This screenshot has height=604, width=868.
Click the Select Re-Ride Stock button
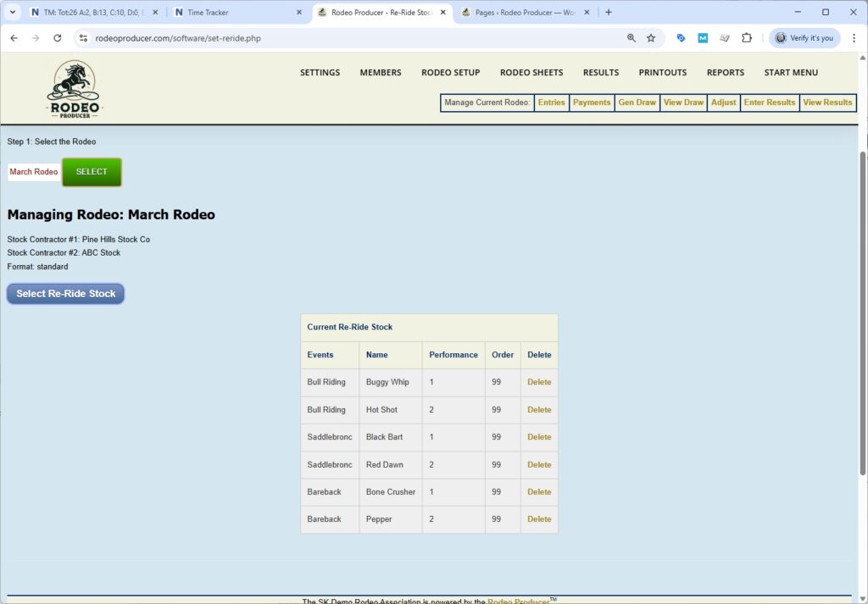point(66,294)
